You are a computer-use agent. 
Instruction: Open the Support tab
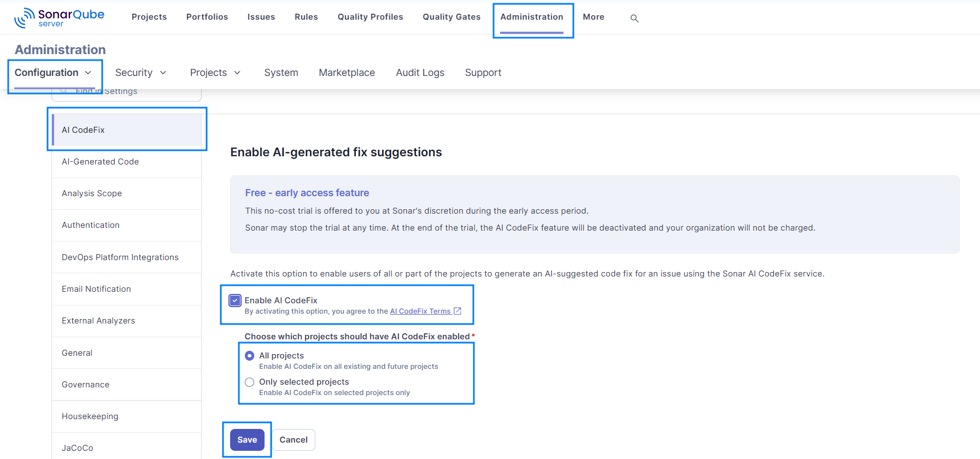point(483,73)
